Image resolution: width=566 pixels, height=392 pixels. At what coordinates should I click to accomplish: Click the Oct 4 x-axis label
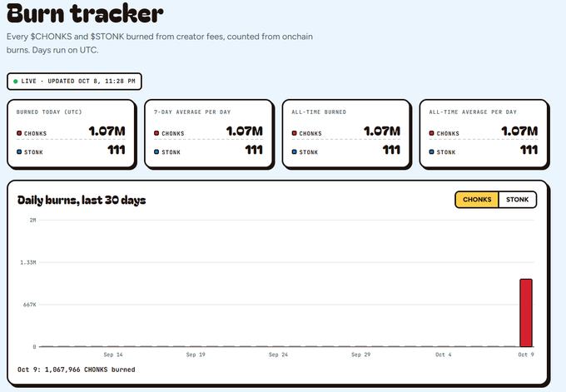click(444, 355)
